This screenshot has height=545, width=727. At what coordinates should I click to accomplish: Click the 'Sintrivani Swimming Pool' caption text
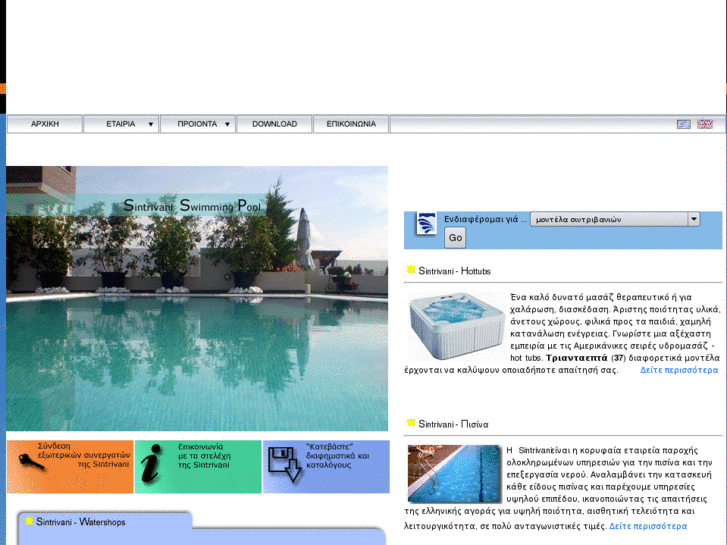click(x=192, y=205)
